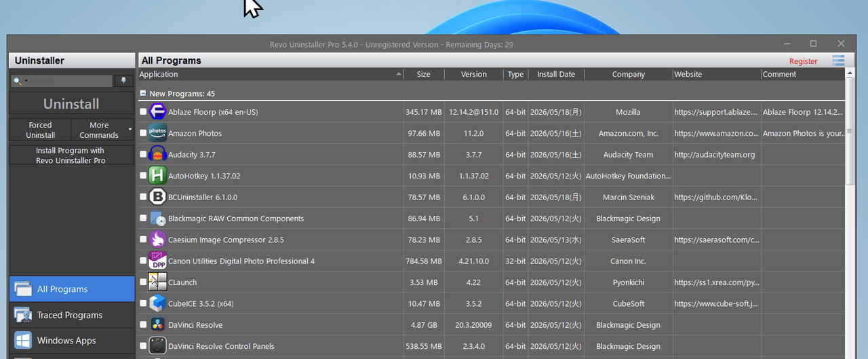
Task: Click the All Programs sidebar icon
Action: [x=23, y=289]
